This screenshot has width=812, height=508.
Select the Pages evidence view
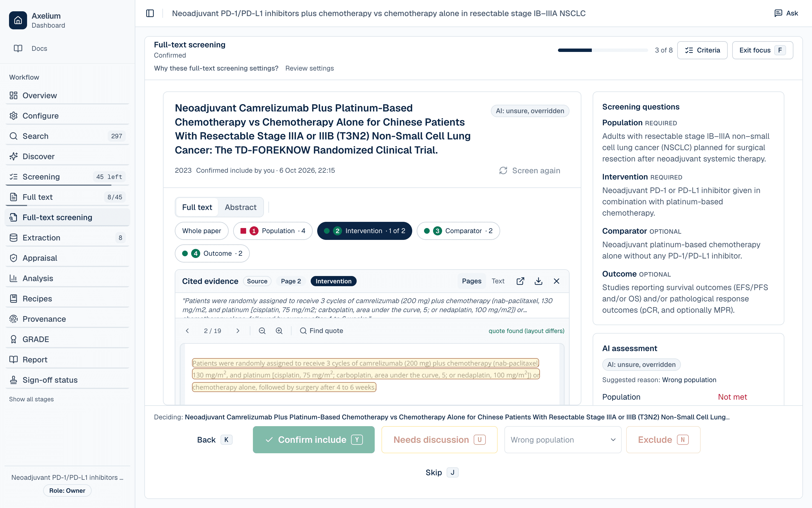click(471, 281)
